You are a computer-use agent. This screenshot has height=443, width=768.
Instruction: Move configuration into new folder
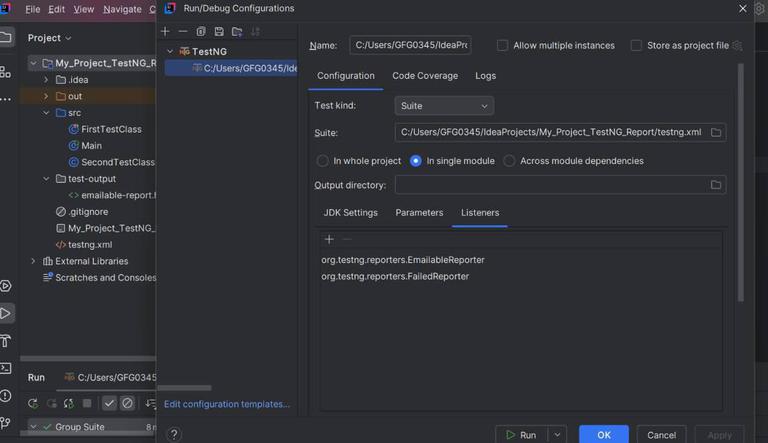coord(237,31)
